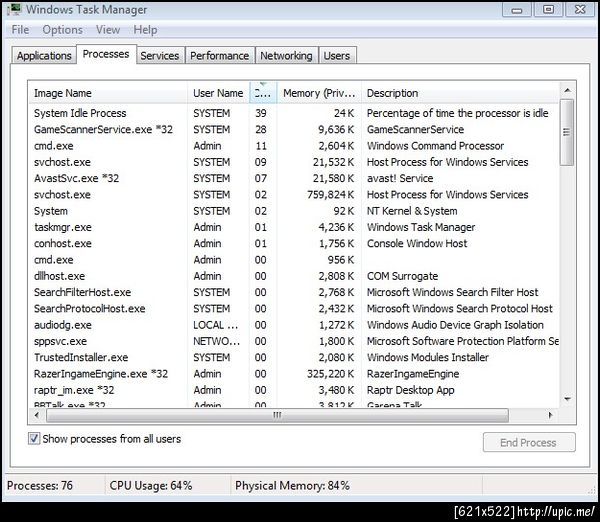600x522 pixels.
Task: Click the COM Surrogate description
Action: click(x=403, y=276)
